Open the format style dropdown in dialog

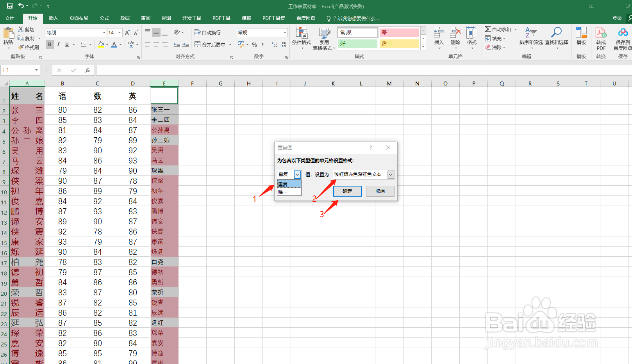pos(391,174)
